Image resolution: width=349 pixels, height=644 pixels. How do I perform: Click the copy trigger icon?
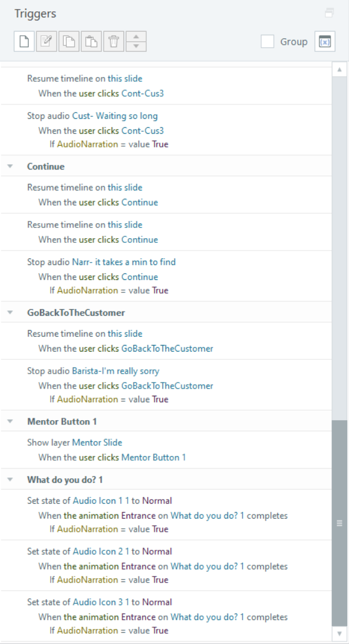tap(69, 42)
